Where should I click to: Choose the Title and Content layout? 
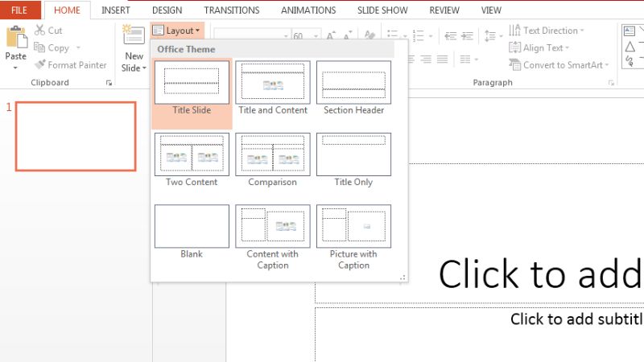click(x=273, y=88)
